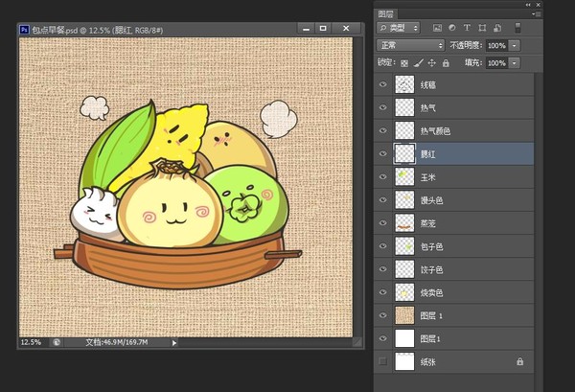This screenshot has width=575, height=392.
Task: Click the Layers panel vertical scrollbar
Action: [x=538, y=231]
